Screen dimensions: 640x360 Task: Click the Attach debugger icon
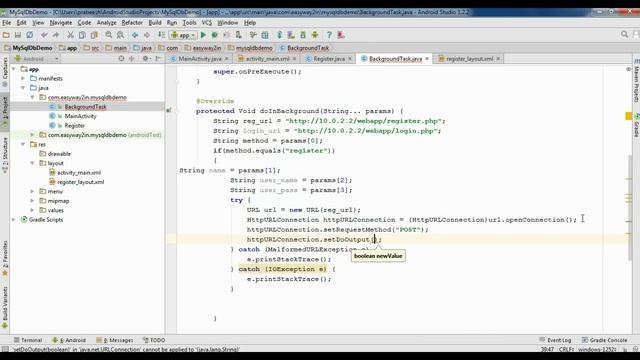pos(238,35)
